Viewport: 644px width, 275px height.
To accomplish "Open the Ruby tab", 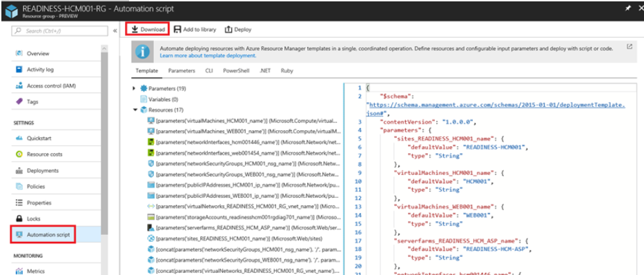I will (x=287, y=70).
